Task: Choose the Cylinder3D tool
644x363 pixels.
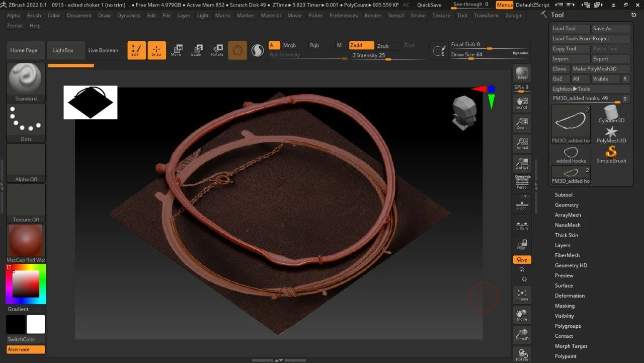Action: (611, 114)
